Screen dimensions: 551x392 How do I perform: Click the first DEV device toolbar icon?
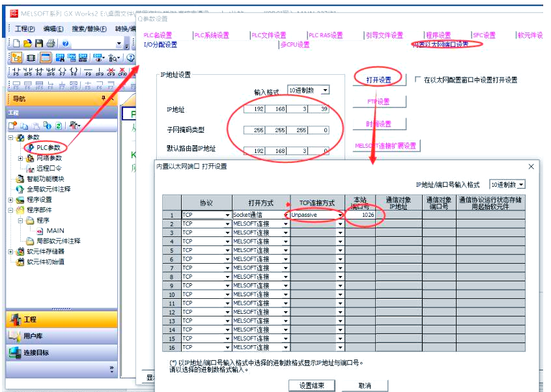point(60,57)
